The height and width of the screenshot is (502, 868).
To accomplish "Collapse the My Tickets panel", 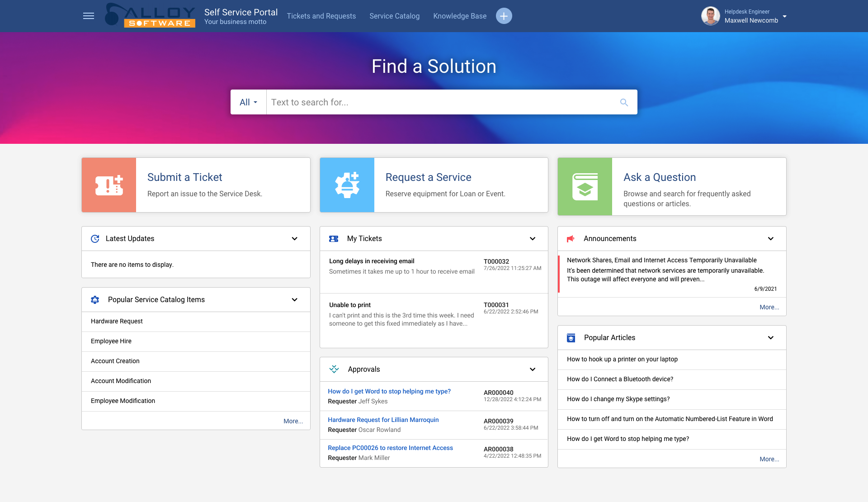I will [x=533, y=239].
